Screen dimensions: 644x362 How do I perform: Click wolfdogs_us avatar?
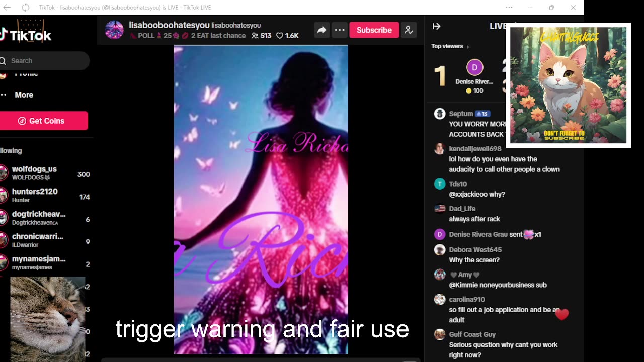(4, 173)
